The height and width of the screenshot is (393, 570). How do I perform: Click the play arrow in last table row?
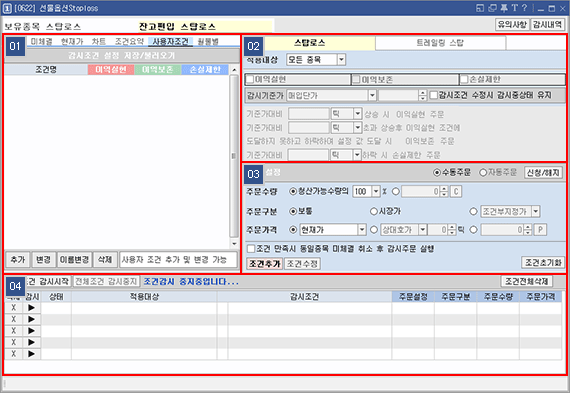(32, 353)
